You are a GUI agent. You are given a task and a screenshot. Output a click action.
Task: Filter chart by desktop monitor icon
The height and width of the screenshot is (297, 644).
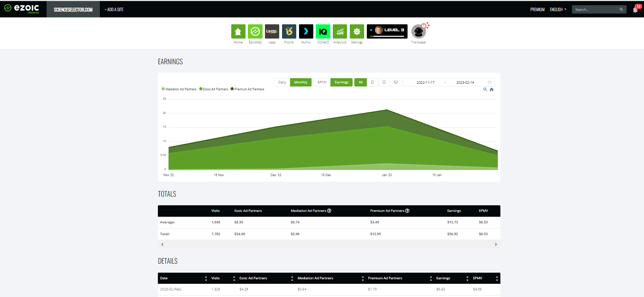[396, 82]
